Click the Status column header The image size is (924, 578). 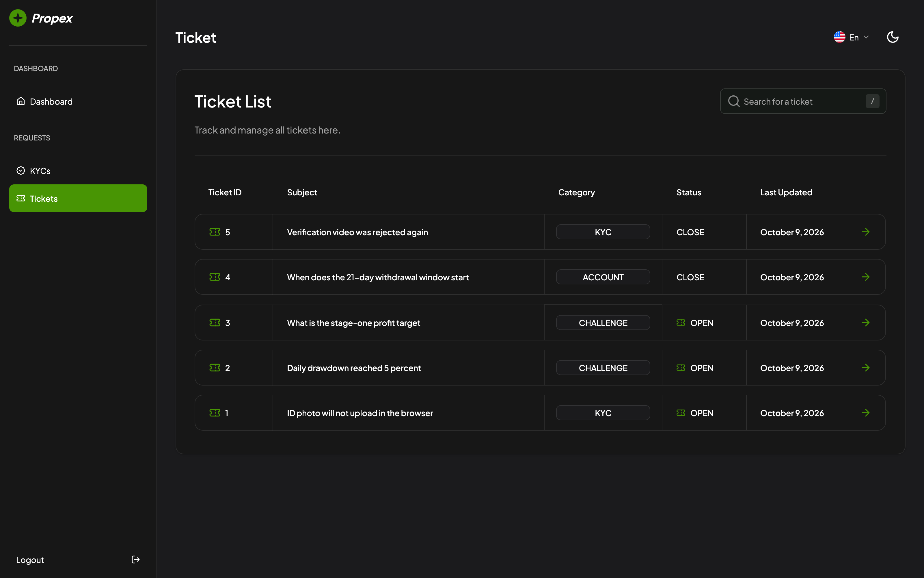tap(689, 192)
